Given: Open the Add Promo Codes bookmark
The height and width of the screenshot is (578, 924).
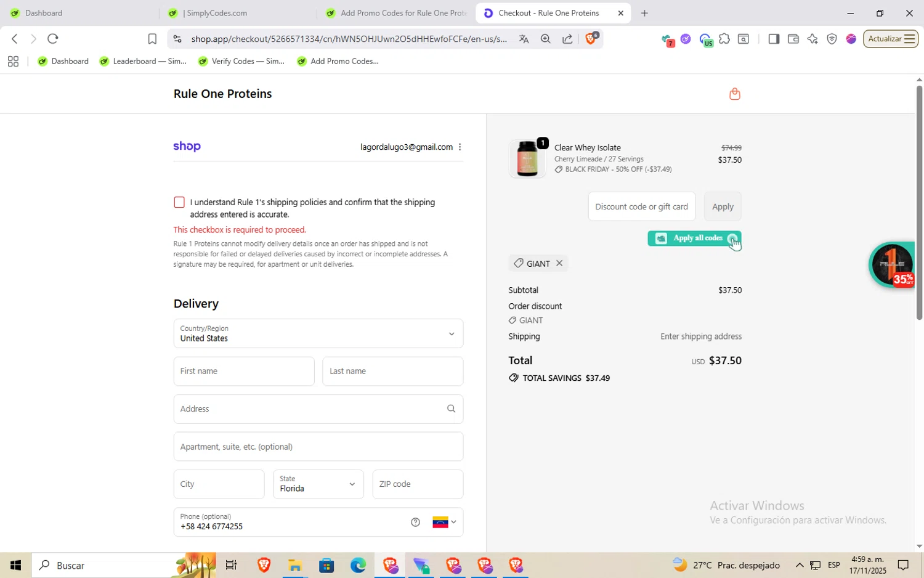Looking at the screenshot, I should [x=338, y=61].
